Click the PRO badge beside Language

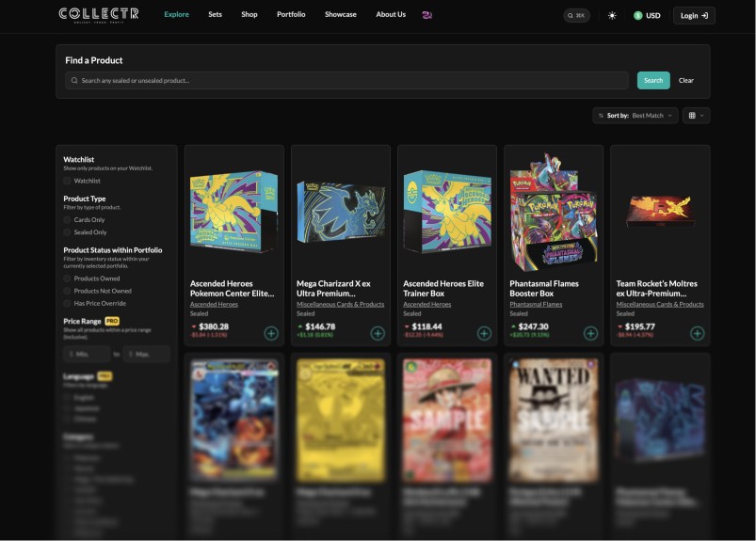coord(105,375)
